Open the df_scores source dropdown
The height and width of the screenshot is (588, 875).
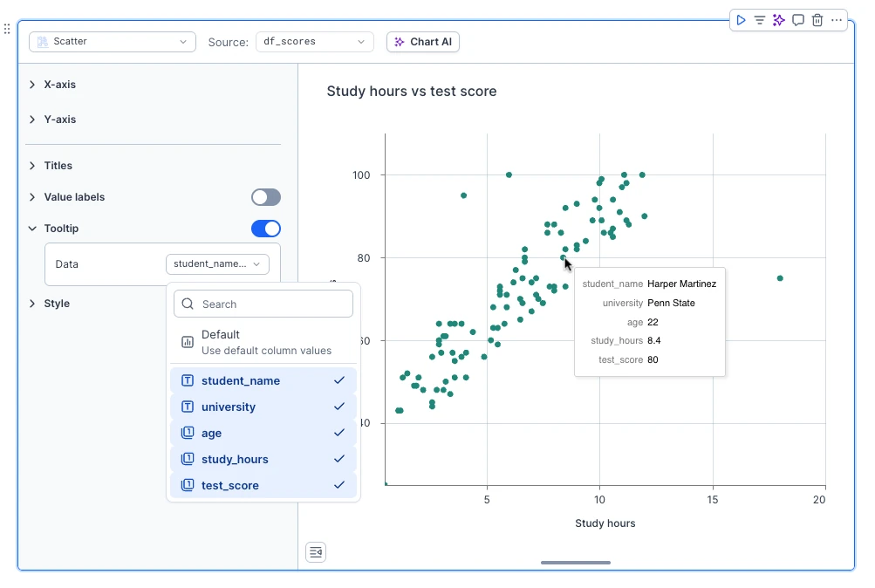[x=314, y=42]
